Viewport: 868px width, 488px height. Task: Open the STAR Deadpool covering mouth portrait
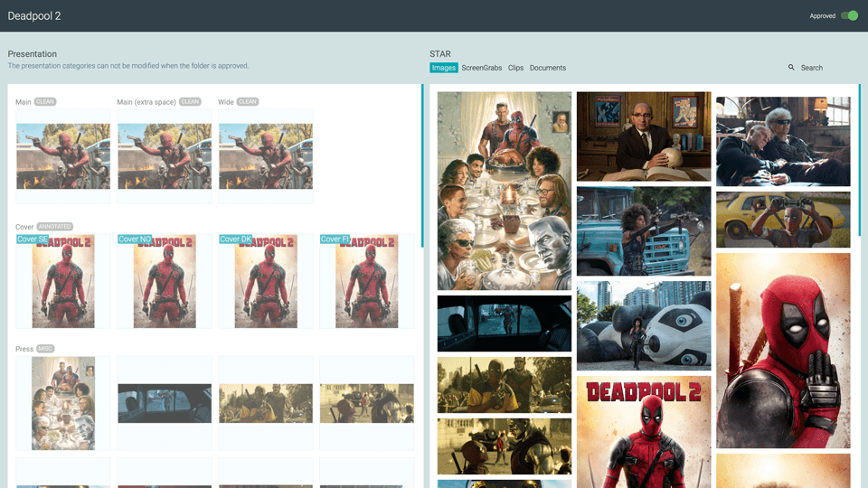click(783, 351)
